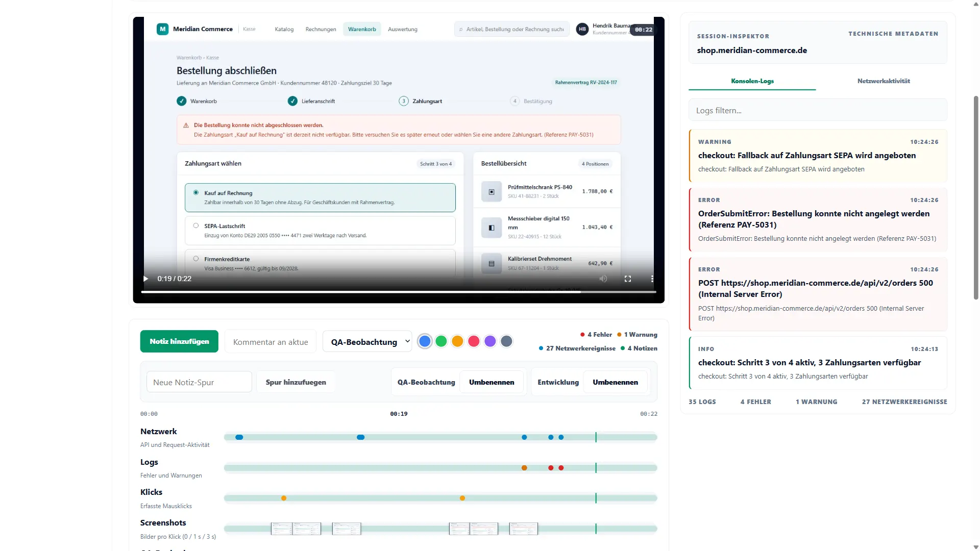Click the Lieferanschrift step checkmark icon
The width and height of the screenshot is (980, 551).
point(292,101)
